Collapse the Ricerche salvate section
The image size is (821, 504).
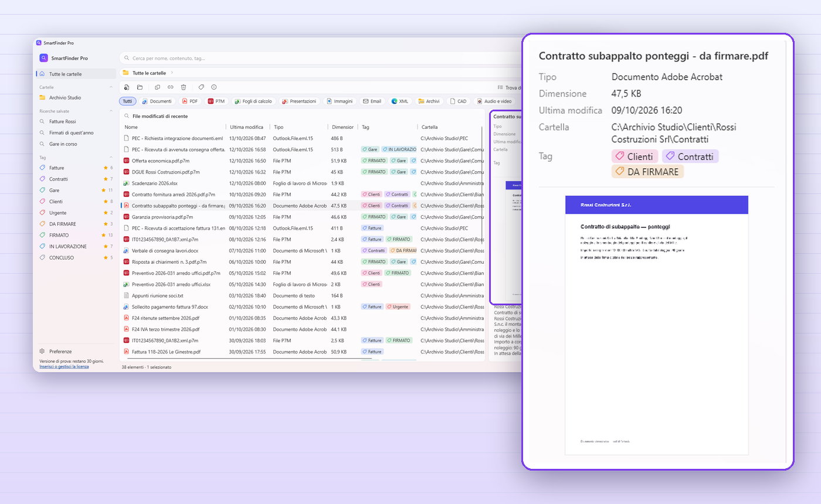point(111,111)
